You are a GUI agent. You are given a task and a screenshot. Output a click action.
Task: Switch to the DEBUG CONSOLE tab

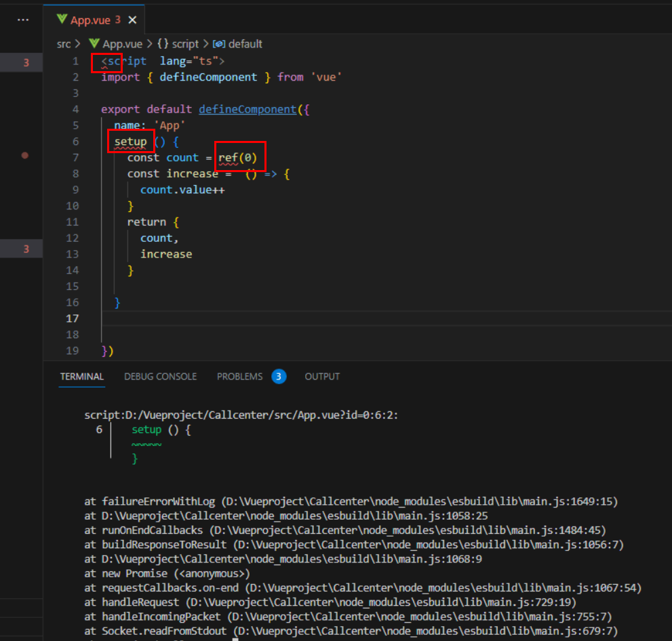point(160,376)
